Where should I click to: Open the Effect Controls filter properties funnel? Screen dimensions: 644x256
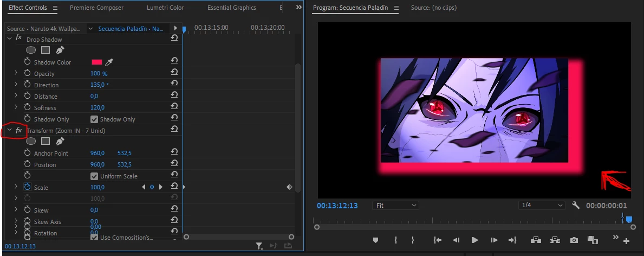click(259, 246)
